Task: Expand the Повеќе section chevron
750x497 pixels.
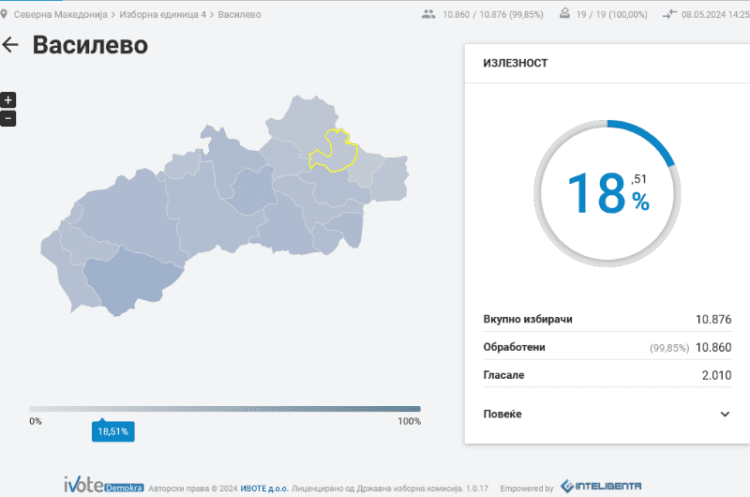Action: (x=725, y=414)
